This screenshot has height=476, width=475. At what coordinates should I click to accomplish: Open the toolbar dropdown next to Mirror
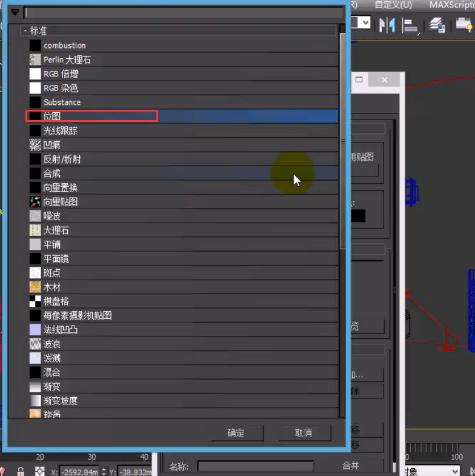(364, 23)
